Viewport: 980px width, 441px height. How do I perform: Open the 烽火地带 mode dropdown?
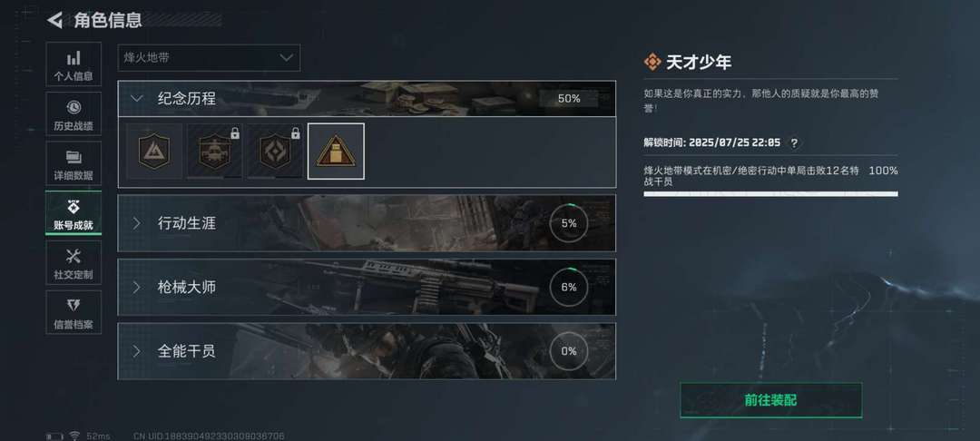pos(209,57)
